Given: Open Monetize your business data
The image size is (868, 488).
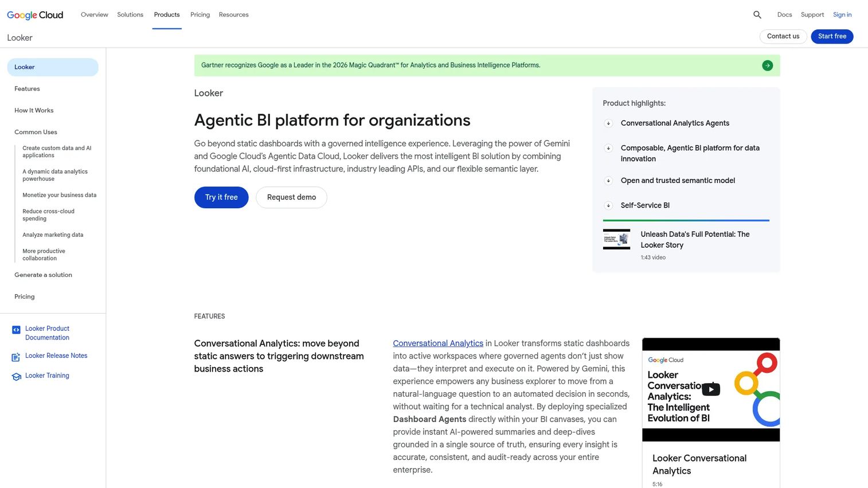Looking at the screenshot, I should click(x=60, y=196).
